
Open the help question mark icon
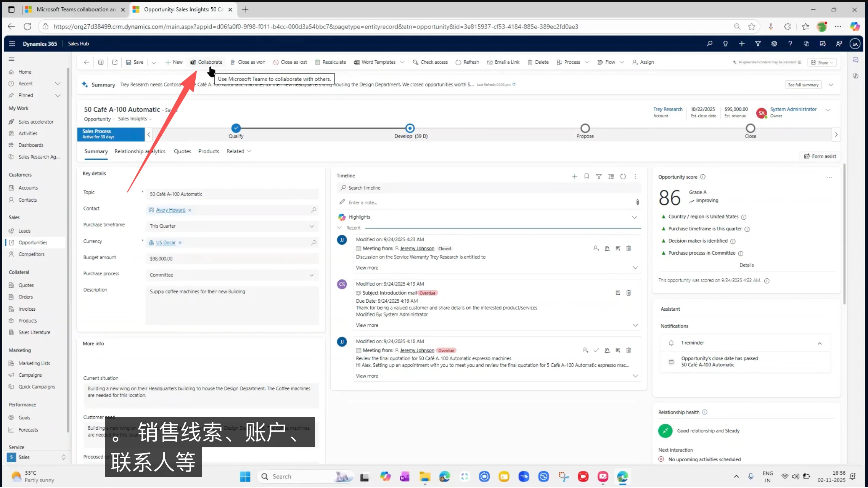pos(790,43)
